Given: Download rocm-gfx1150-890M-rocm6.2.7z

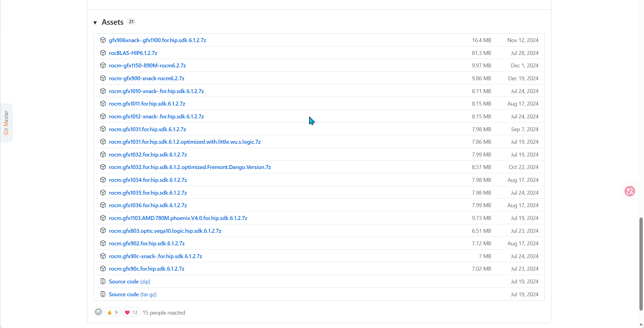Looking at the screenshot, I should 147,65.
